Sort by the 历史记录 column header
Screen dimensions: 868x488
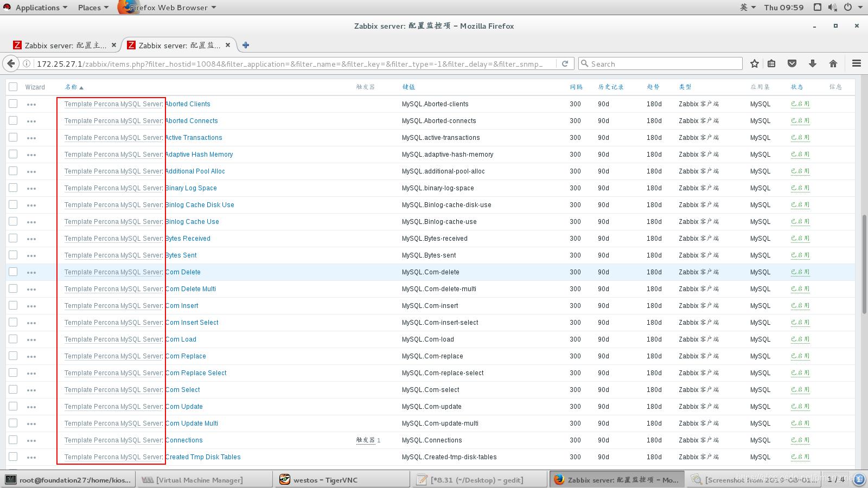pyautogui.click(x=611, y=87)
